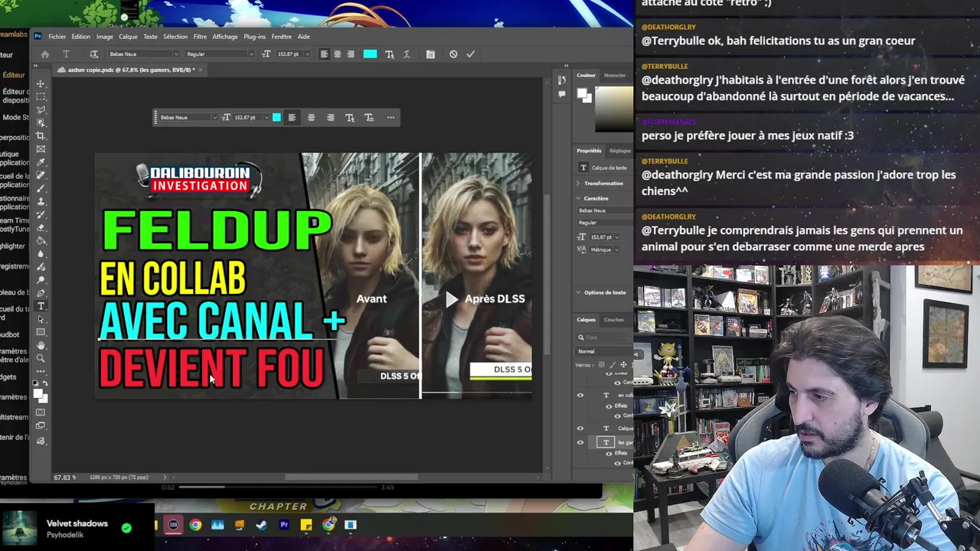Open Steam from the taskbar
980x551 pixels.
261,525
